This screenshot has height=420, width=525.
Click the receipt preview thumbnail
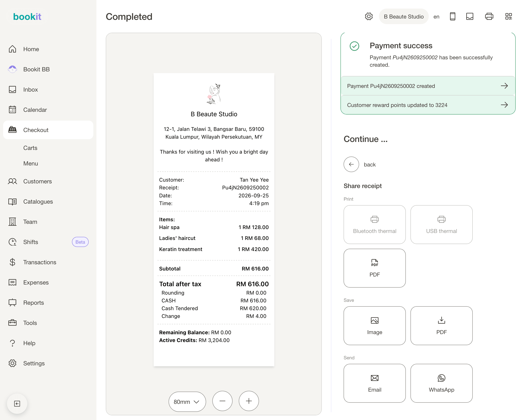coord(214,220)
